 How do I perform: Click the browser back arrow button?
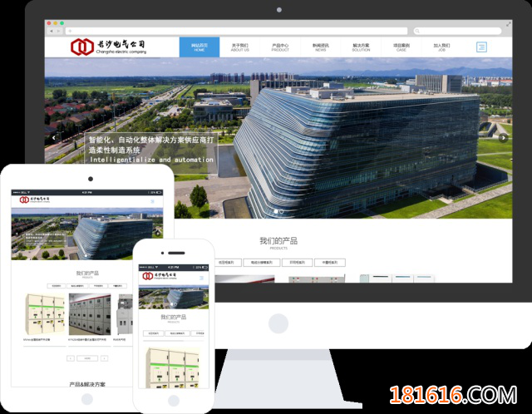tap(51, 31)
